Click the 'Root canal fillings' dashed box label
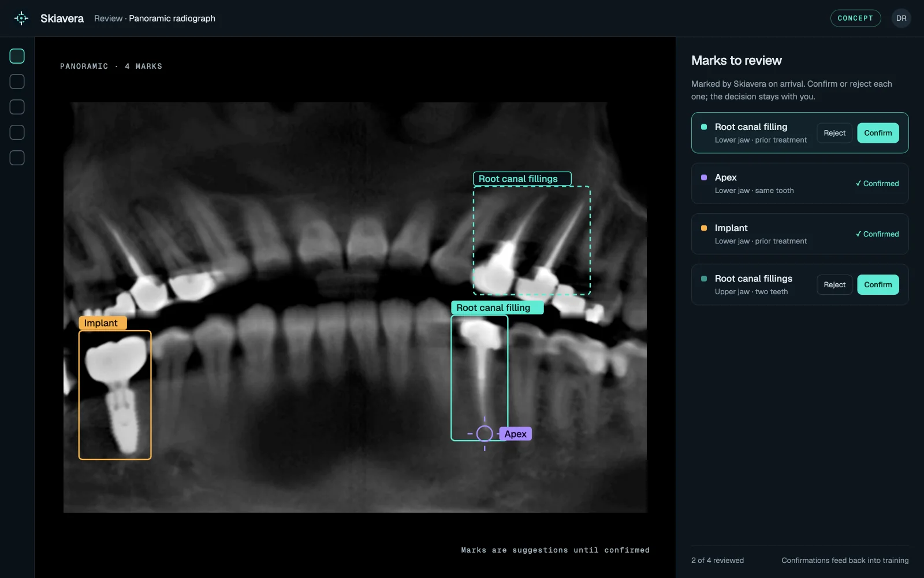Image resolution: width=924 pixels, height=578 pixels. (522, 179)
